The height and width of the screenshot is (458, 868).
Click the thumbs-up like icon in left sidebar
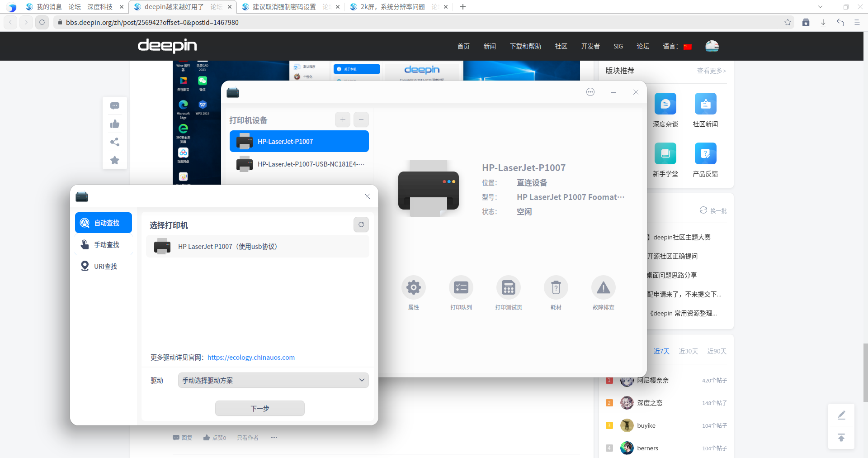(x=115, y=124)
